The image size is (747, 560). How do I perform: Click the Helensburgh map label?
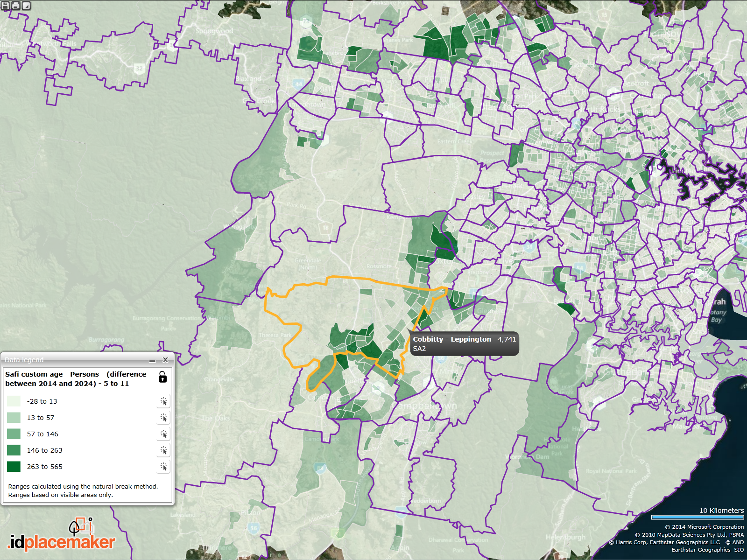tap(565, 537)
